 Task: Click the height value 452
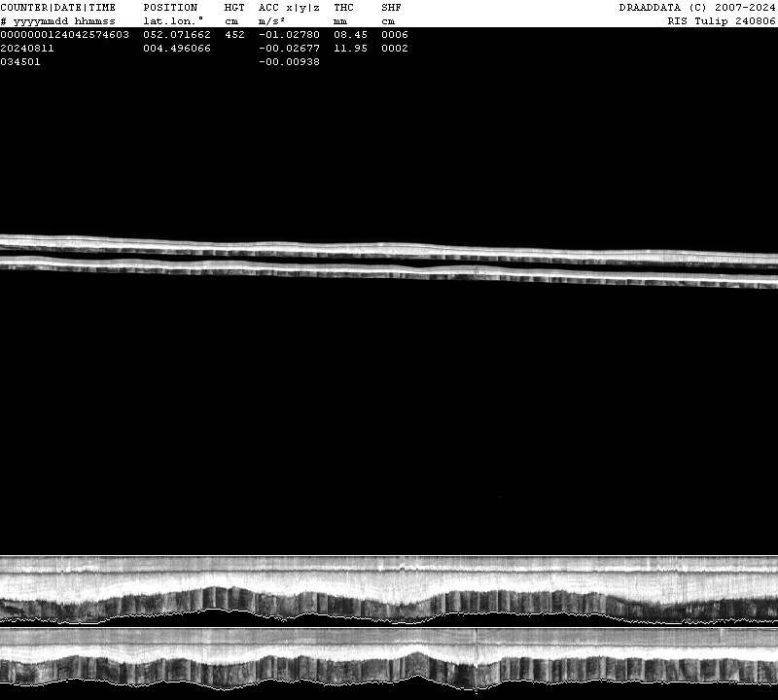pyautogui.click(x=234, y=34)
